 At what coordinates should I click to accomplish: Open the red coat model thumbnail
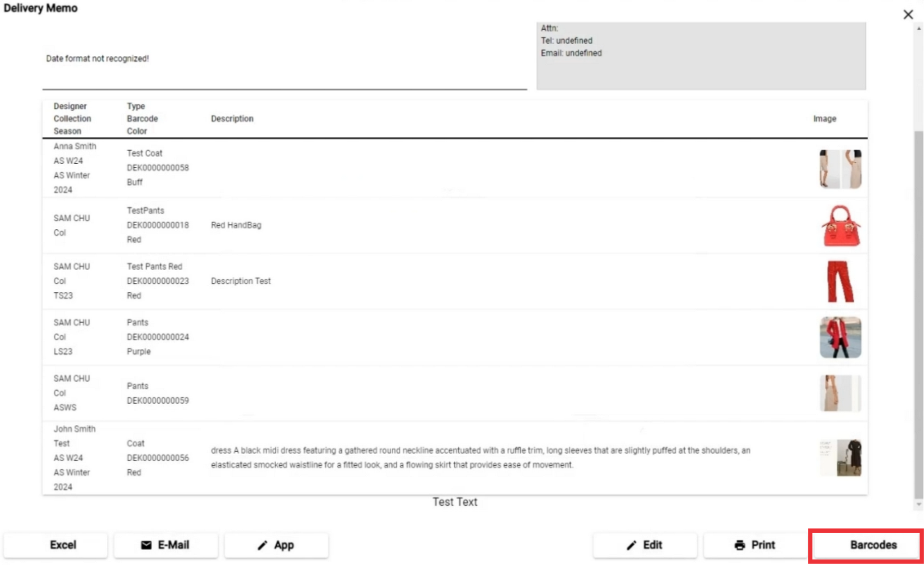840,337
